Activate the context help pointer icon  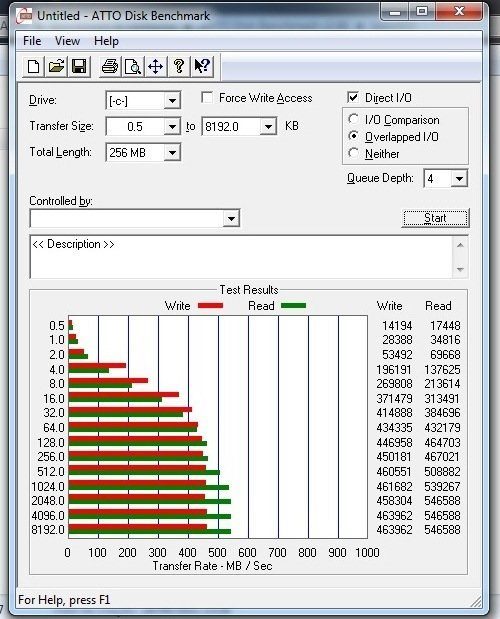point(202,66)
